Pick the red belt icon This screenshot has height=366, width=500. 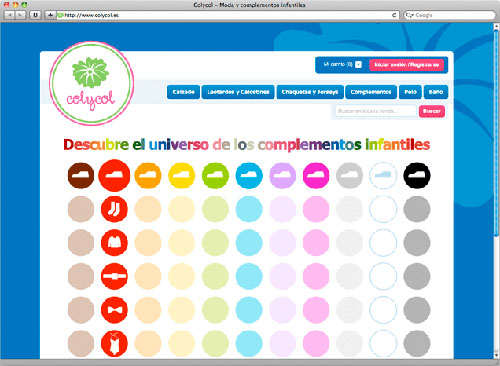tap(114, 276)
